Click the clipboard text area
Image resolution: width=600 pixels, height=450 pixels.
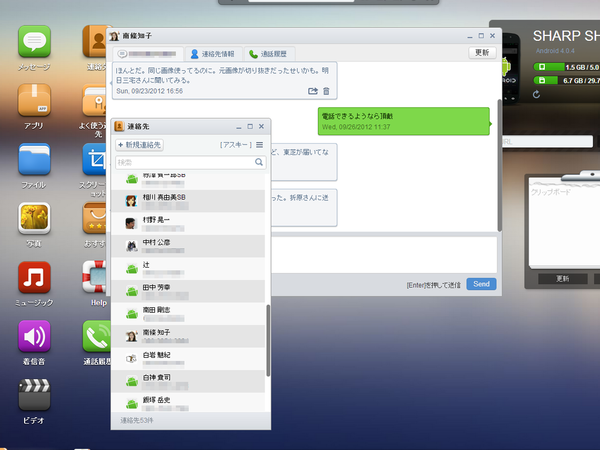564,226
